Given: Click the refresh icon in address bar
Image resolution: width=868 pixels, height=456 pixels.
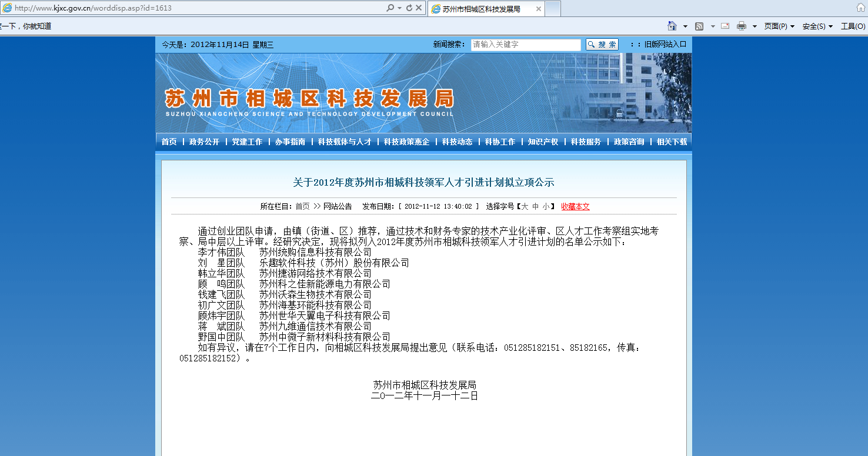Looking at the screenshot, I should [409, 8].
